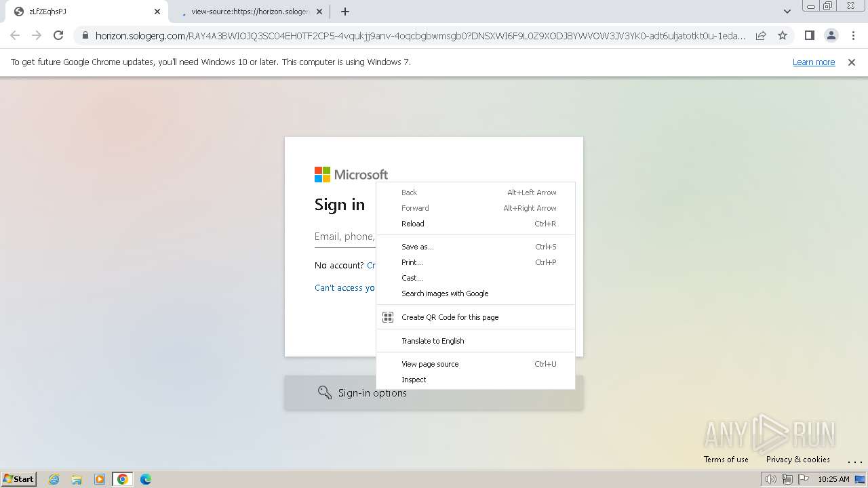Open Sign-in options button
Screen dimensions: 868x488
pos(434,392)
